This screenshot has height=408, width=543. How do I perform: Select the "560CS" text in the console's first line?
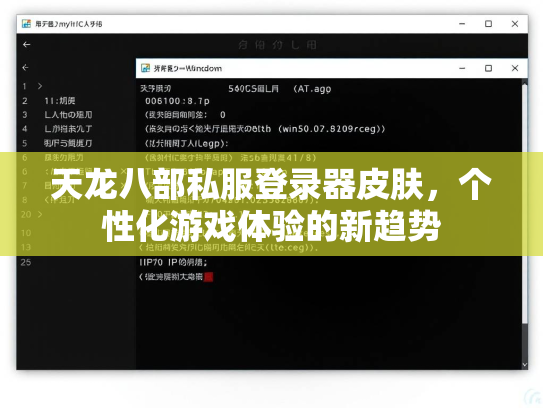point(242,89)
